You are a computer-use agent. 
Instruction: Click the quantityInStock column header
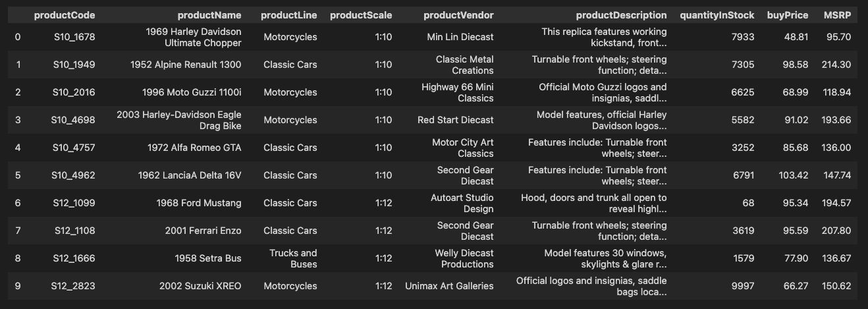(717, 15)
